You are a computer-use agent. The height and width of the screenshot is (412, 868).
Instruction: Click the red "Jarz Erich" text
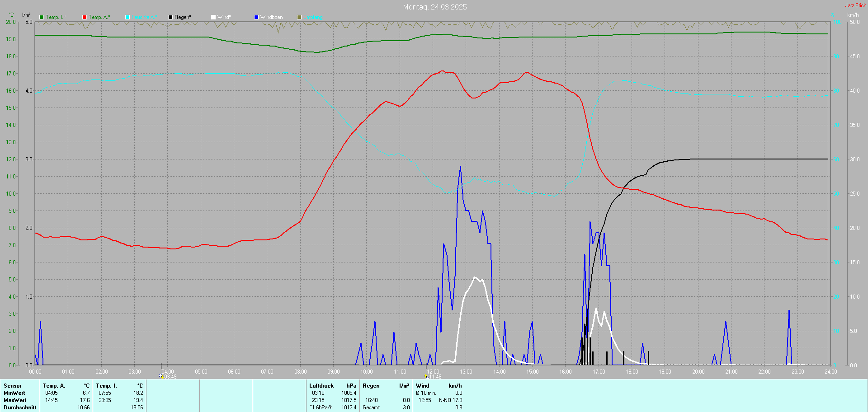coord(856,5)
